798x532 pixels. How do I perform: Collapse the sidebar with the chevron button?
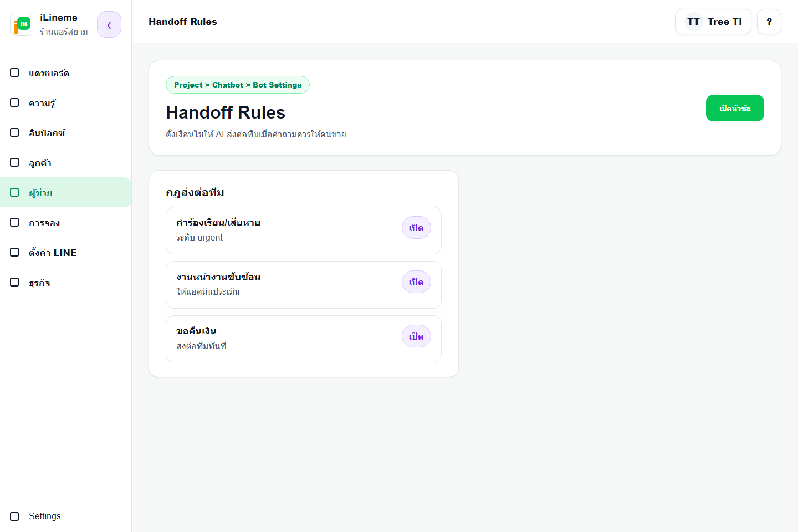click(109, 24)
